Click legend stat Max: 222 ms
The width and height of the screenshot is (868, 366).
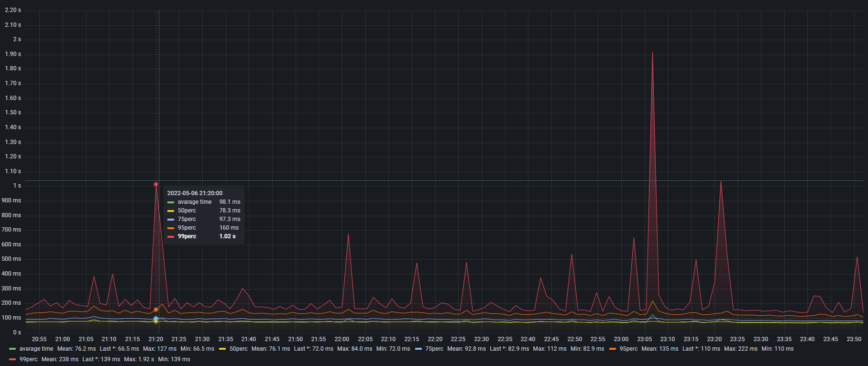pos(741,349)
